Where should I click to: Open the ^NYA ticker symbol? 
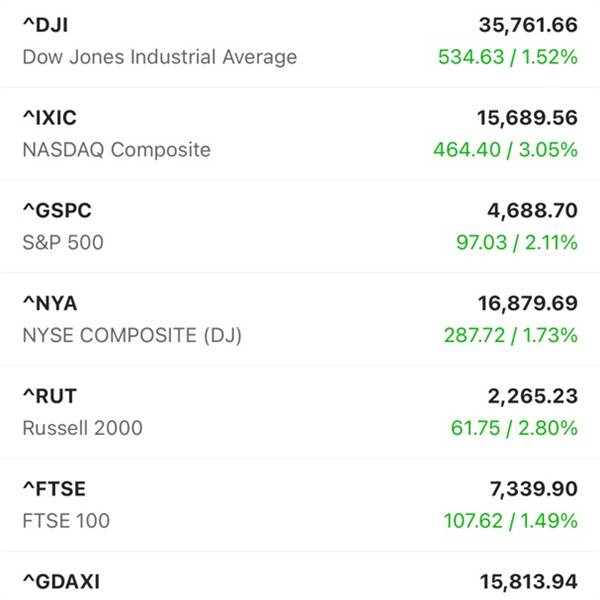[50, 303]
